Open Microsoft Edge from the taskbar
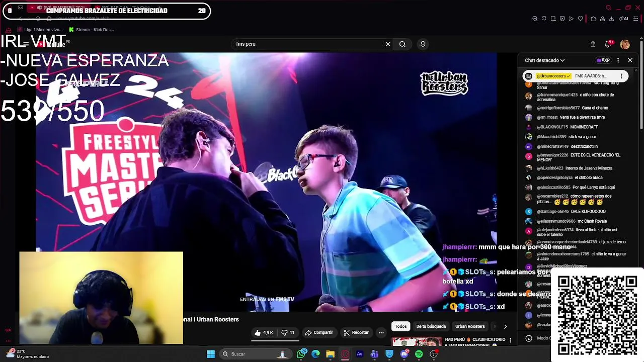The image size is (644, 362). coord(315,354)
